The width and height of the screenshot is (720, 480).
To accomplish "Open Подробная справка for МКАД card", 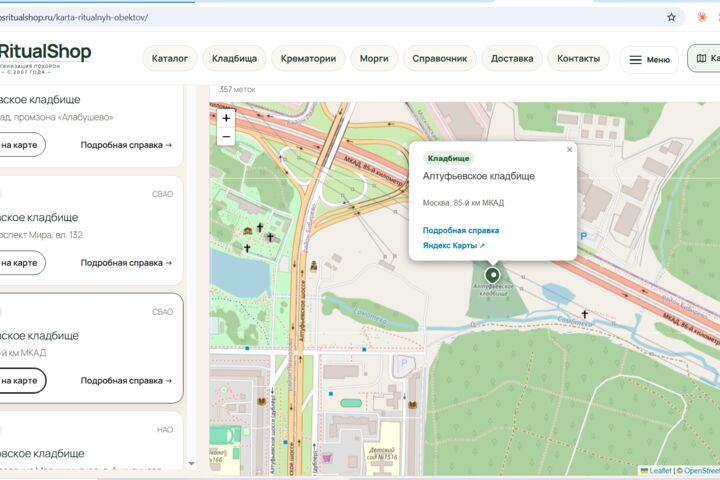I will pyautogui.click(x=126, y=381).
